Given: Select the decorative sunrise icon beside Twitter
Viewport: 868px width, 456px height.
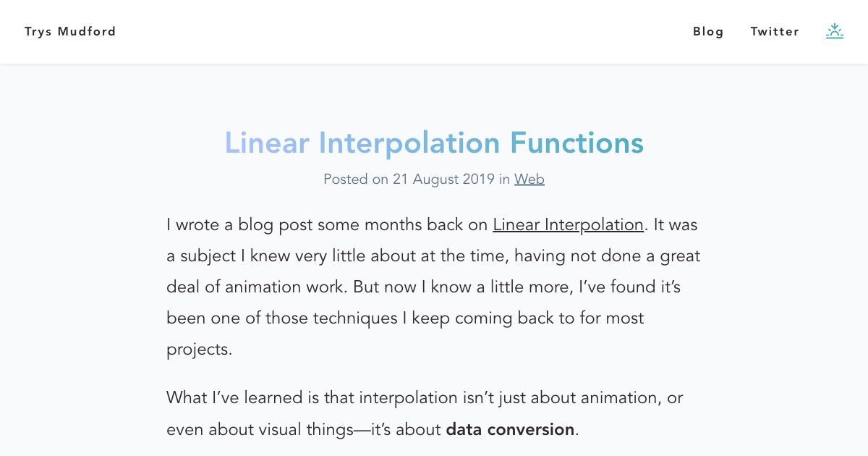Looking at the screenshot, I should (835, 31).
